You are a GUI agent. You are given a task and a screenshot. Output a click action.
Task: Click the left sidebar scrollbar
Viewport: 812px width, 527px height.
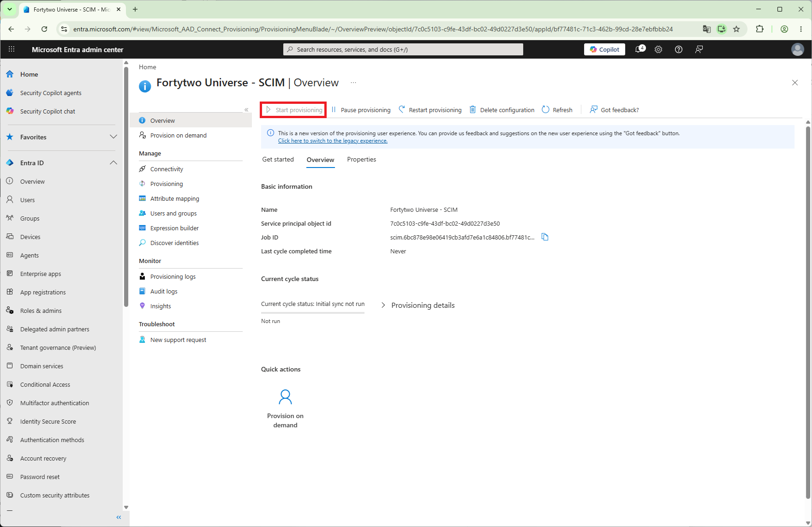pos(126,187)
